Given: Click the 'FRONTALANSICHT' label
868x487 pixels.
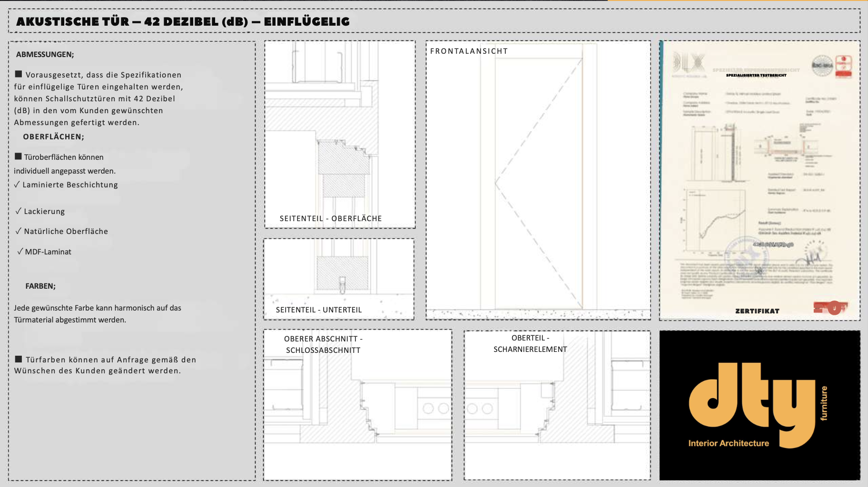Looking at the screenshot, I should point(469,51).
